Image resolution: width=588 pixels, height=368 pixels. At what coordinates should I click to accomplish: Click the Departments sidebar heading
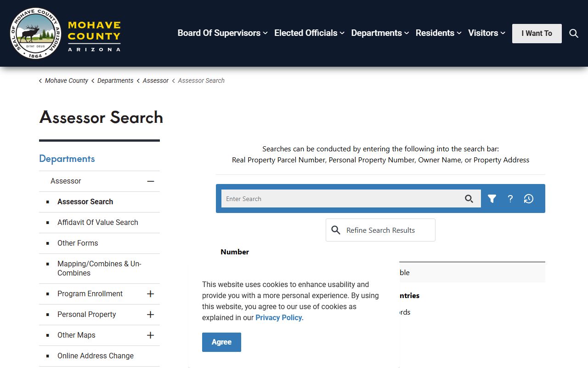coord(67,159)
